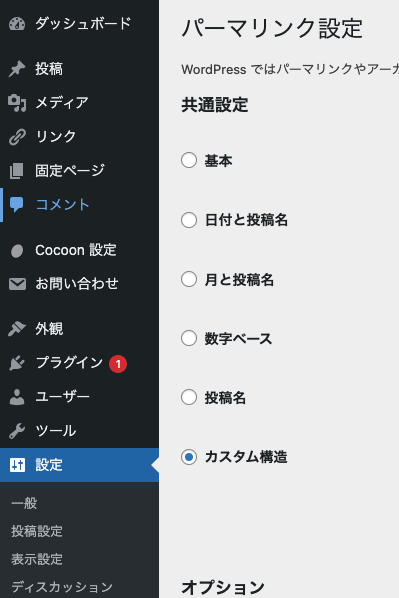Click the Links chain icon
This screenshot has height=598, width=399.
(x=17, y=137)
